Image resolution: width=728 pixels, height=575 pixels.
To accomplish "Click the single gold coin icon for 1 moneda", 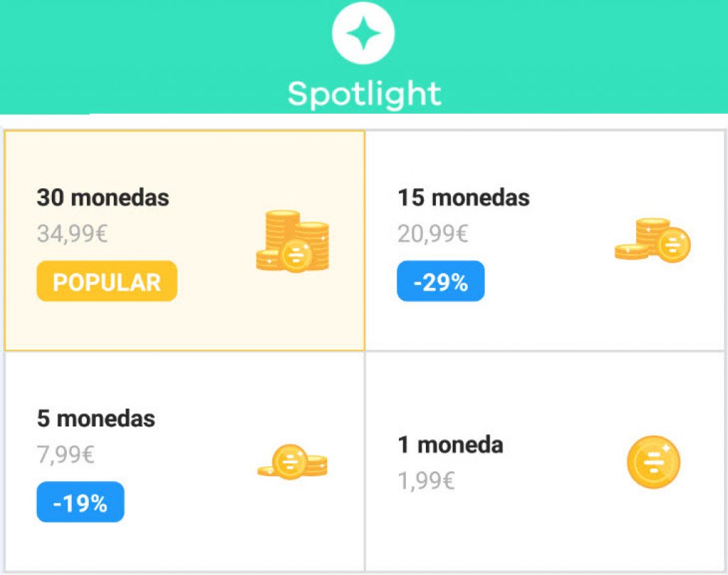I will pyautogui.click(x=651, y=461).
